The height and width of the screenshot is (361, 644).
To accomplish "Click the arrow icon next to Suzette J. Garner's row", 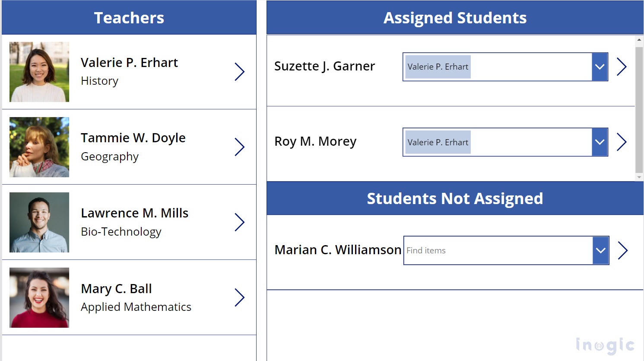I will tap(622, 67).
